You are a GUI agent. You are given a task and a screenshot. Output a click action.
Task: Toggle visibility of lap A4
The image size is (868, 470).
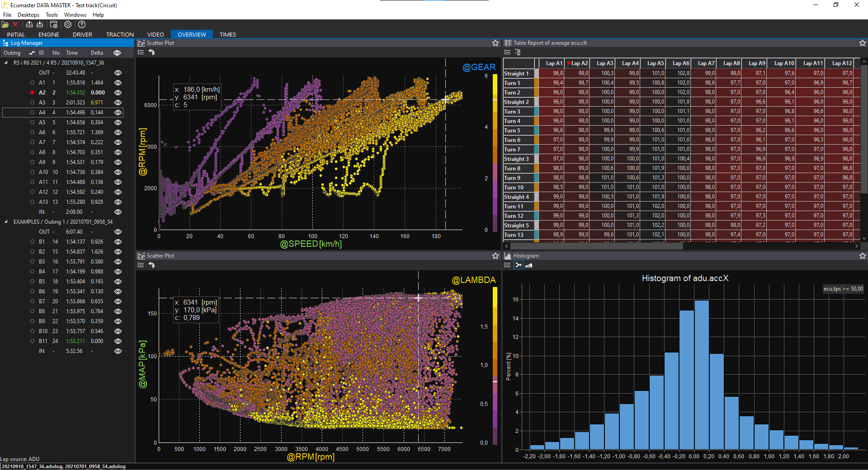[x=118, y=113]
